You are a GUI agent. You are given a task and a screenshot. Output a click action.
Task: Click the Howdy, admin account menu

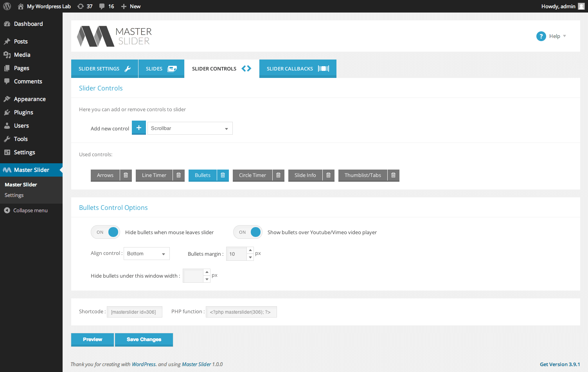pyautogui.click(x=558, y=6)
